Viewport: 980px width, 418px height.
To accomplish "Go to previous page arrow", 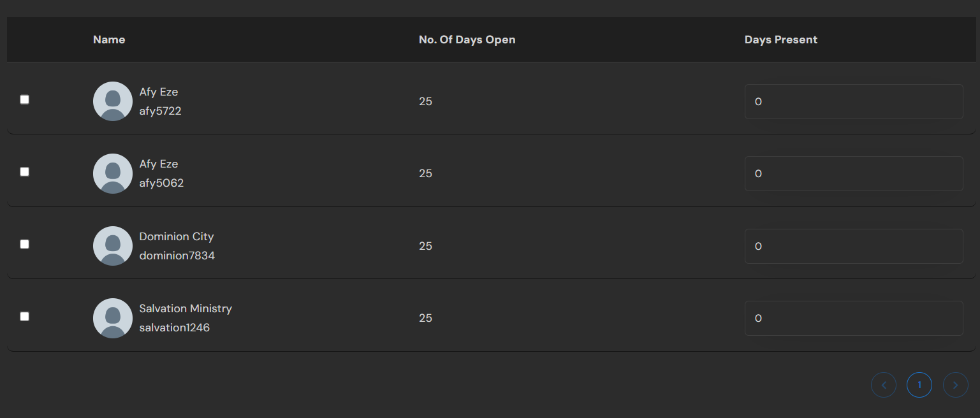I will pos(884,385).
